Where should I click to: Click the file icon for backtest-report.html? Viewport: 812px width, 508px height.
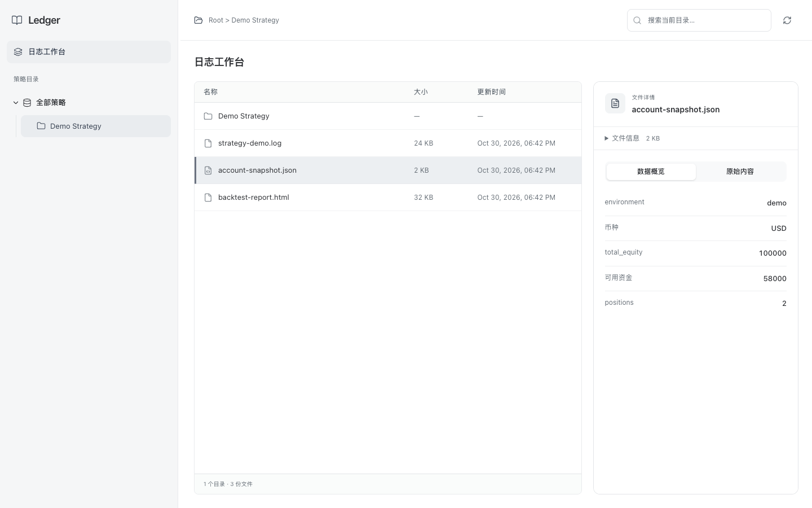(208, 198)
